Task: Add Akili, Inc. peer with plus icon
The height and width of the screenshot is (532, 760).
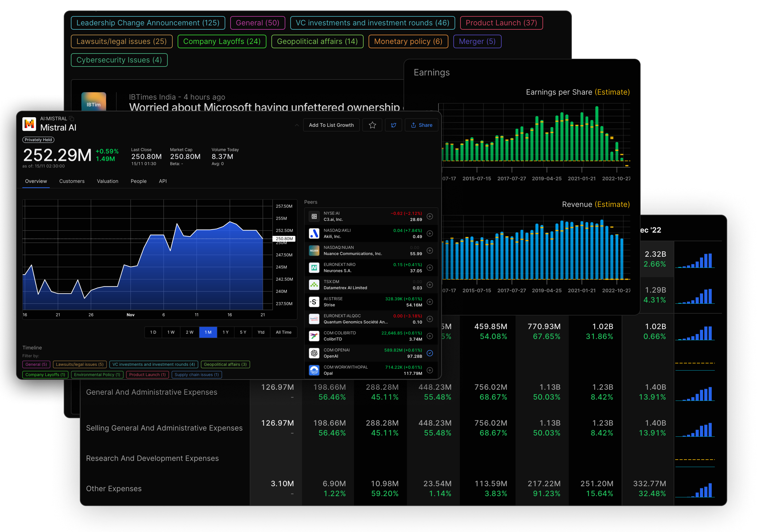Action: tap(430, 234)
